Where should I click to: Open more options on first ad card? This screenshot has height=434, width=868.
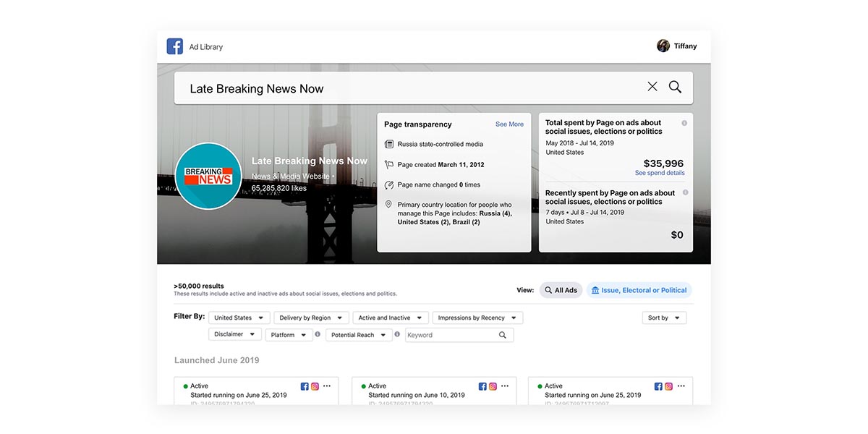point(327,386)
